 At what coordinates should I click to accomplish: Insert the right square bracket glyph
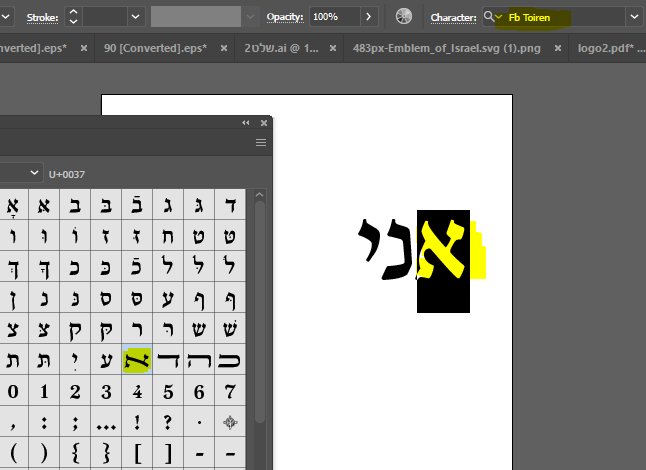pyautogui.click(x=168, y=453)
